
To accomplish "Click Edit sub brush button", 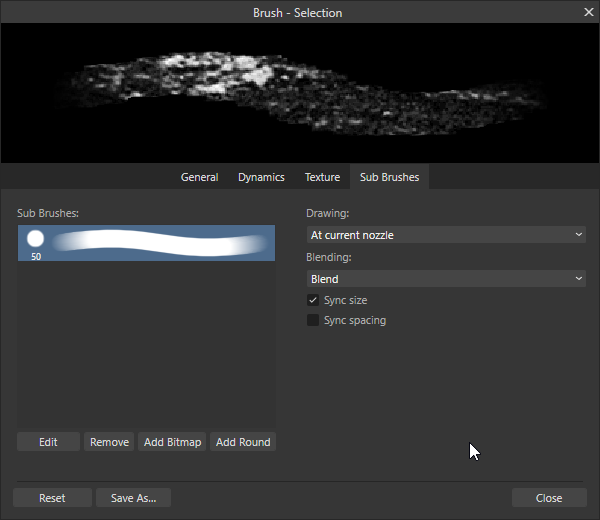I will [48, 442].
